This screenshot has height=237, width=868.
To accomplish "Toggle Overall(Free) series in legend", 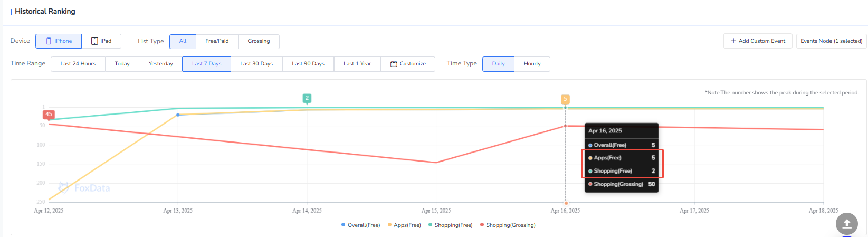I will 361,225.
